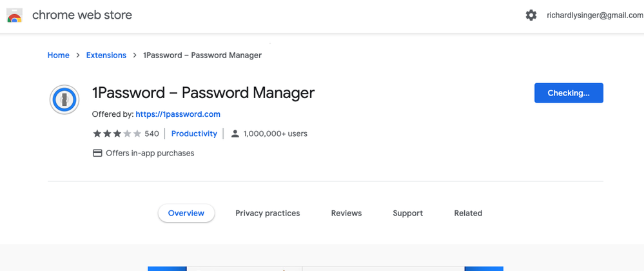This screenshot has height=271, width=644.
Task: Click the richardlysinger@gmail.com account email
Action: pos(594,15)
